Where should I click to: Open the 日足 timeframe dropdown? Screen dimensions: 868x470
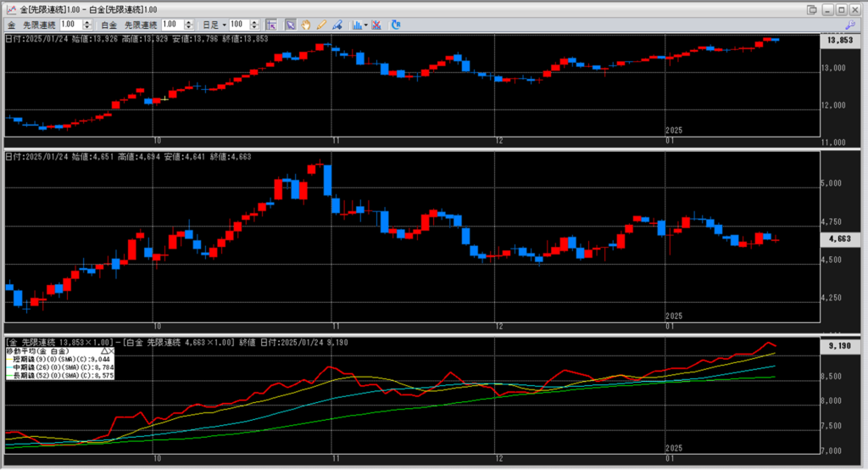pyautogui.click(x=214, y=25)
